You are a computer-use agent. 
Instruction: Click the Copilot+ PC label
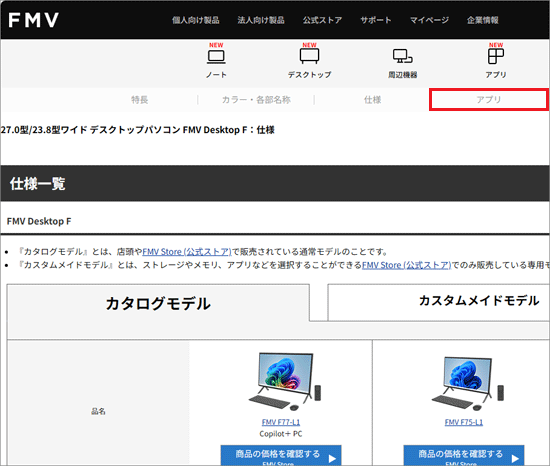[281, 434]
